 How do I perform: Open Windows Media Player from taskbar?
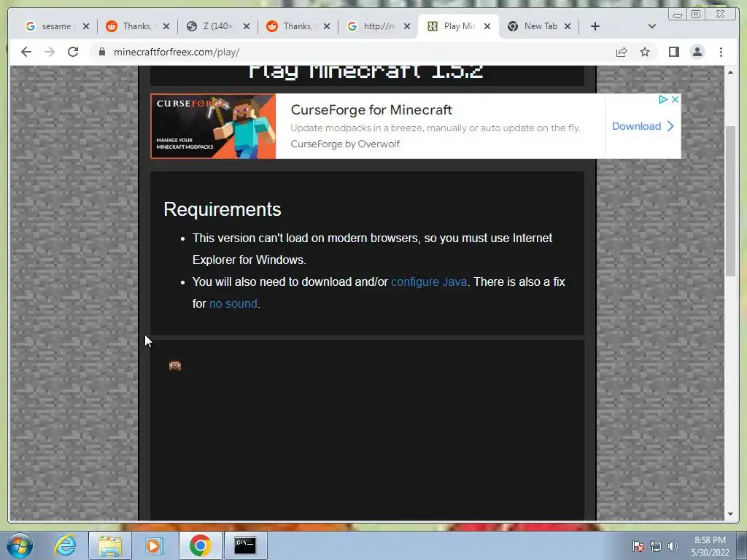point(155,545)
